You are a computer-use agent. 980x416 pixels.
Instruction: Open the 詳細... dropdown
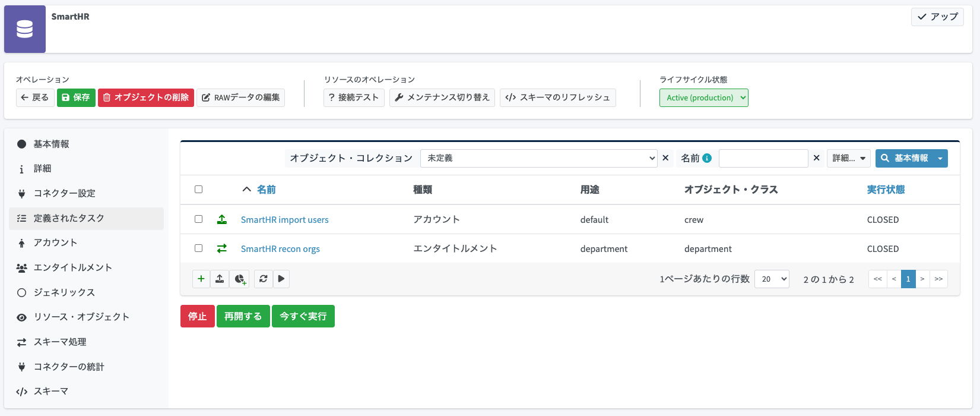pos(849,158)
